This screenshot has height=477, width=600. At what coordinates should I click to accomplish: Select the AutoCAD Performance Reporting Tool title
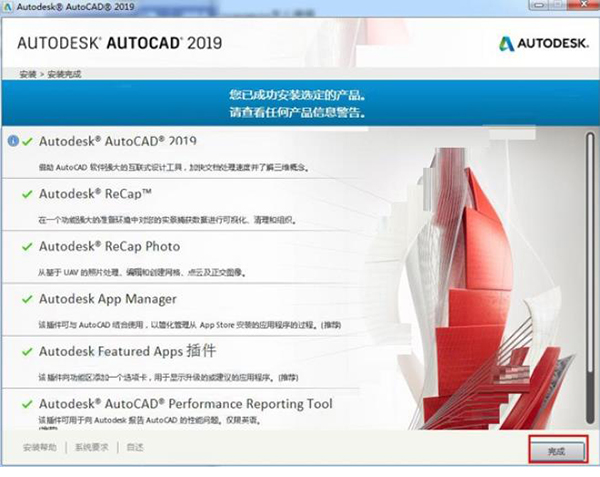click(186, 404)
